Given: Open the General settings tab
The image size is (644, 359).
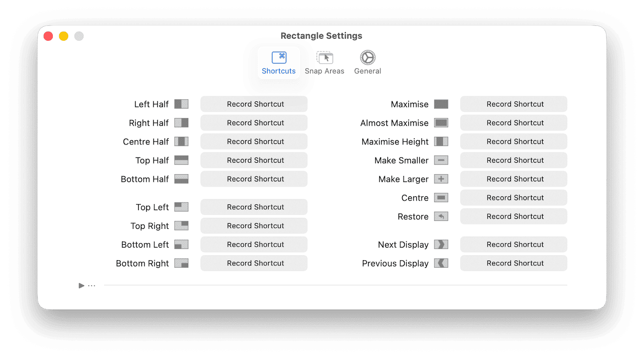Looking at the screenshot, I should pos(368,63).
